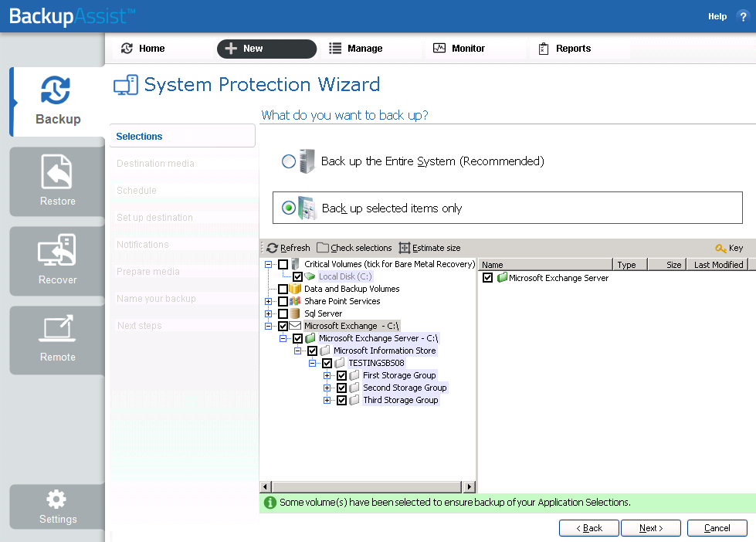Click tree scrollbar left arrow

pos(265,486)
